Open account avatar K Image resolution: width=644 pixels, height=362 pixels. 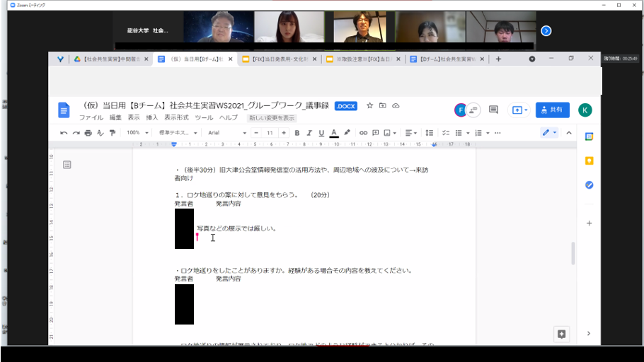tap(585, 110)
